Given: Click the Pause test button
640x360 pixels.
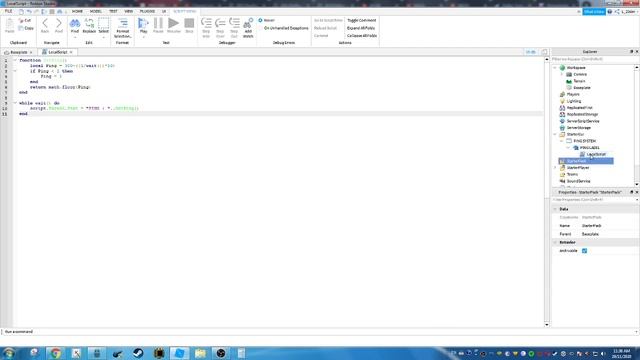Looking at the screenshot, I should (x=158, y=25).
